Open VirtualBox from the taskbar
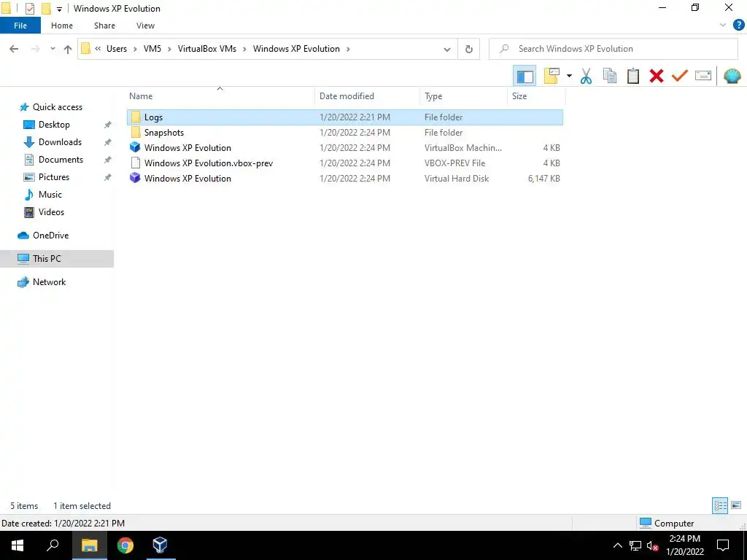The height and width of the screenshot is (560, 747). click(x=160, y=545)
